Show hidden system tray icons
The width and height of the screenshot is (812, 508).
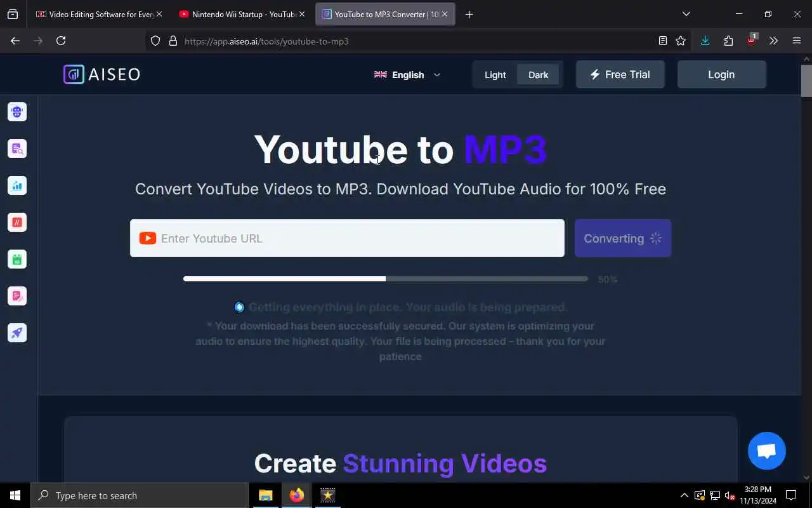pyautogui.click(x=684, y=495)
